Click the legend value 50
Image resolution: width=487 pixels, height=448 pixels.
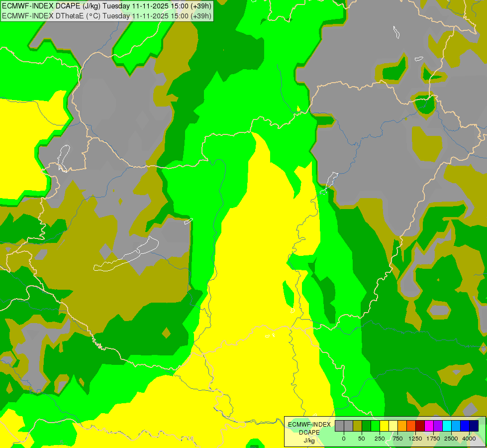click(362, 439)
